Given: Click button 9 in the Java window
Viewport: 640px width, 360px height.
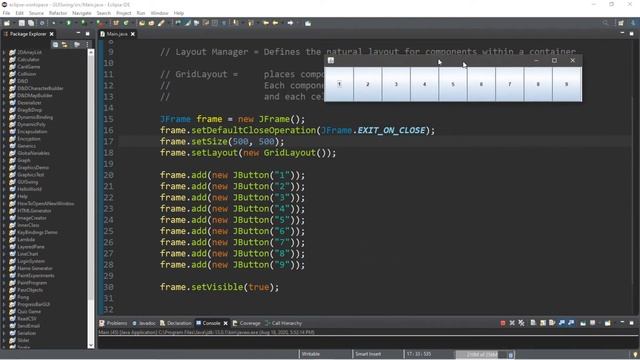Looking at the screenshot, I should point(567,84).
